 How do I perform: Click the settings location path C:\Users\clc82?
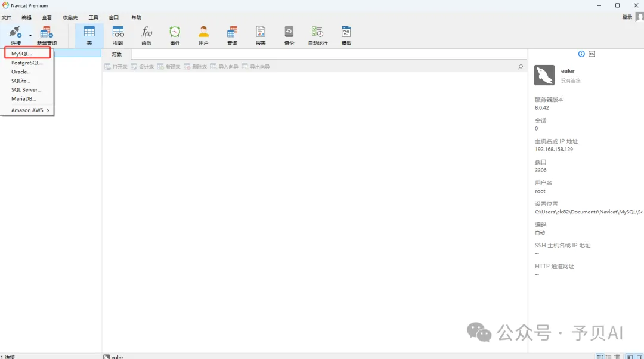click(589, 212)
